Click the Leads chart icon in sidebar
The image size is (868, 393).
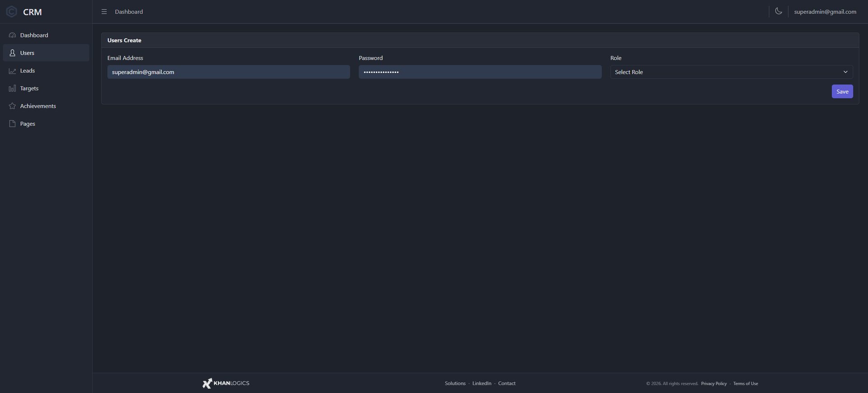(12, 71)
